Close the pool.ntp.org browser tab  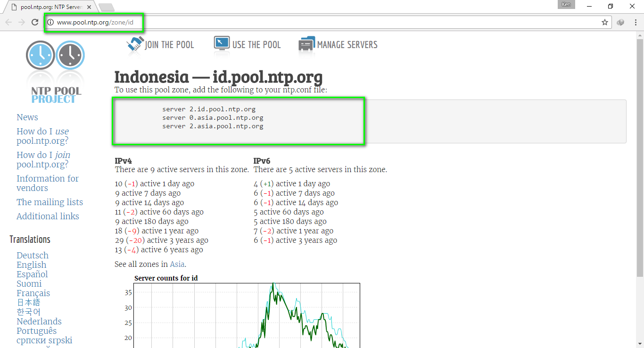pos(89,7)
